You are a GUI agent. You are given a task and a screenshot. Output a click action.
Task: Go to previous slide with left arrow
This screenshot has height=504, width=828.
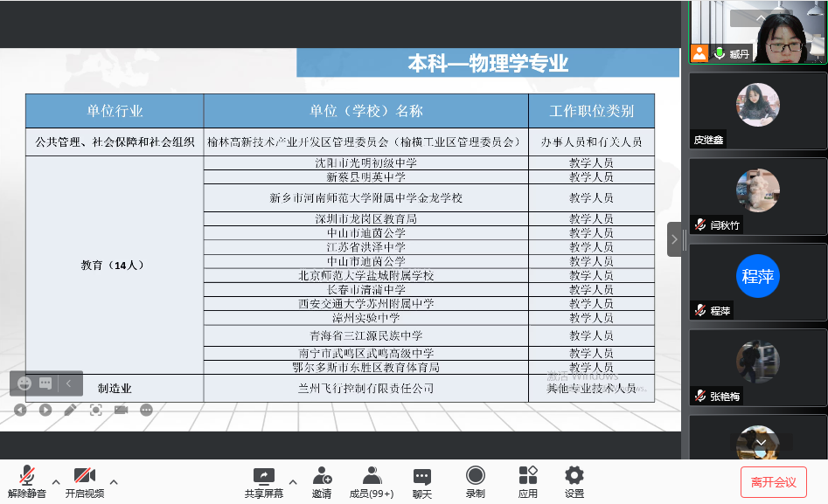20,410
